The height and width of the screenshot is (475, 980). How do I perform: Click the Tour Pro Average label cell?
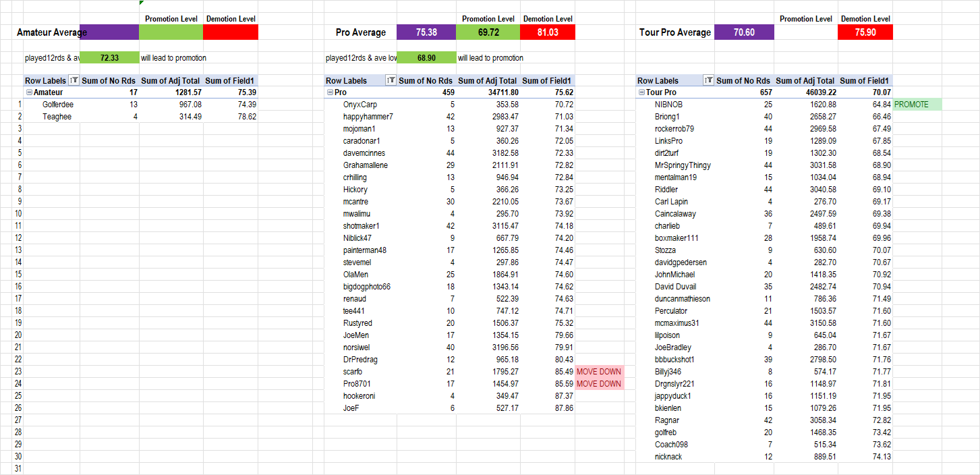pos(674,32)
